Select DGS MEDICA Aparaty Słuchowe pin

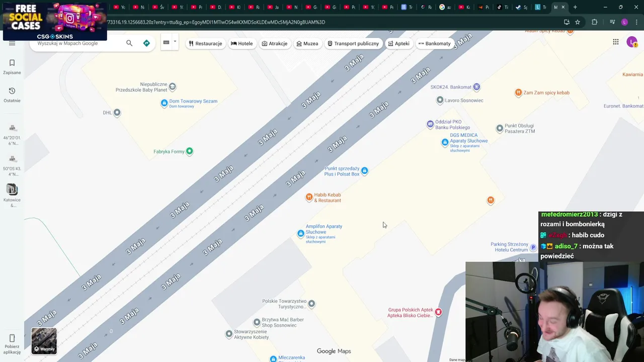tap(445, 143)
